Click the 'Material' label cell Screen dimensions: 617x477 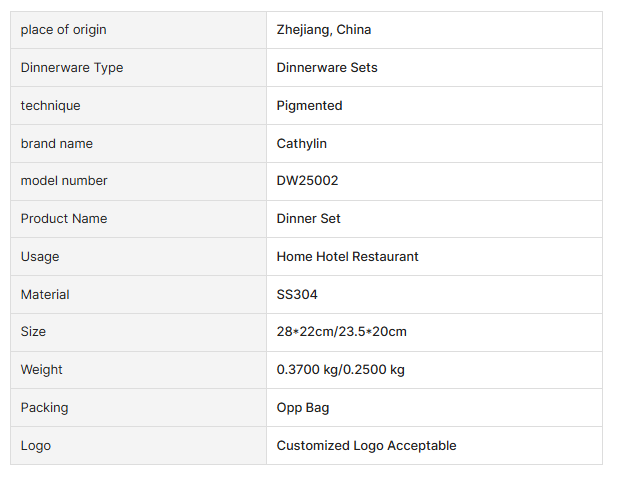point(45,295)
